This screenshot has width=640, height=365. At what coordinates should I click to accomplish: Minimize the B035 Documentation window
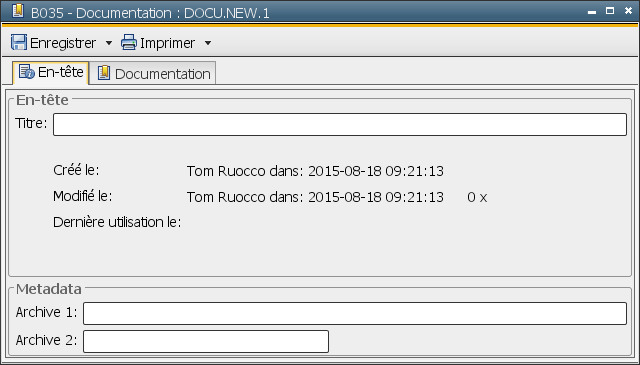click(x=592, y=12)
